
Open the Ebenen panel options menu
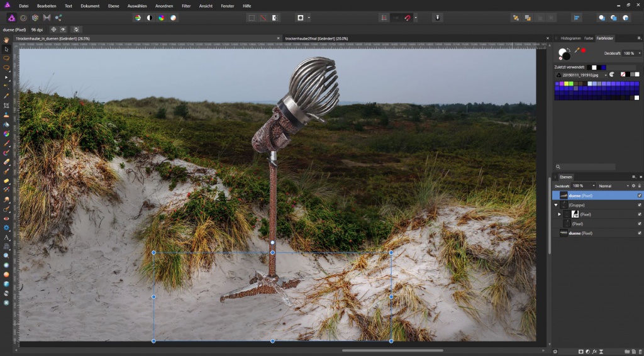(x=634, y=177)
